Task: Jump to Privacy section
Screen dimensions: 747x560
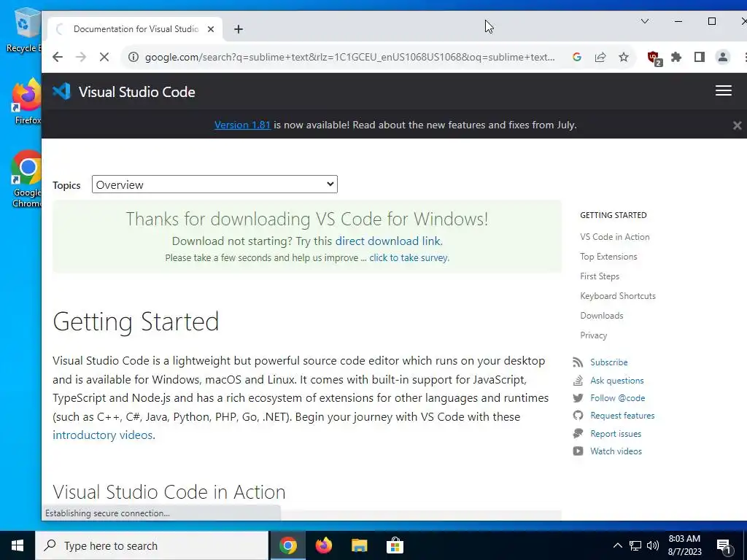Action: pos(593,335)
